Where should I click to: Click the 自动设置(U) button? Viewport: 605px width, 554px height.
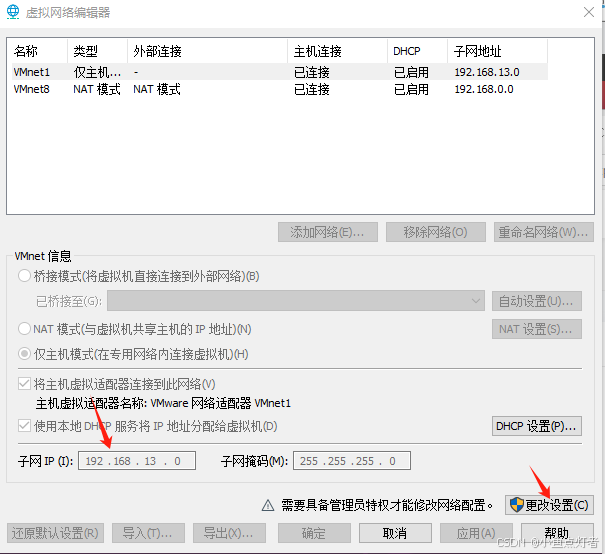tap(537, 301)
